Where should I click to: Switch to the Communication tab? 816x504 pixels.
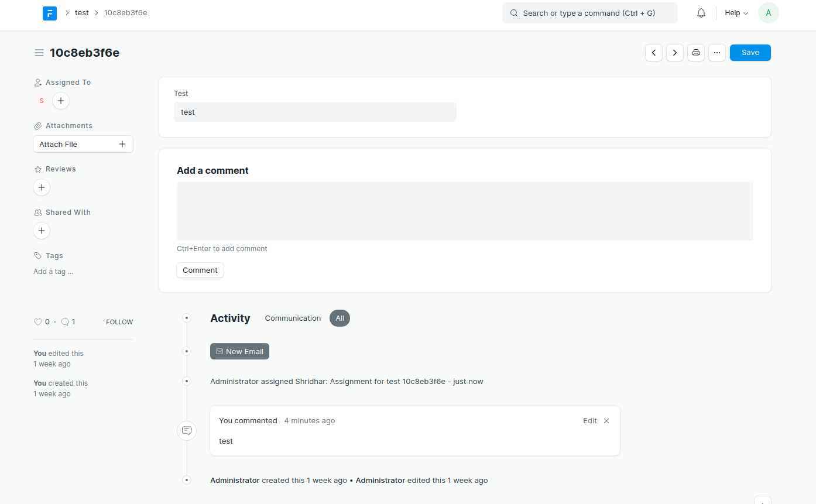coord(293,318)
